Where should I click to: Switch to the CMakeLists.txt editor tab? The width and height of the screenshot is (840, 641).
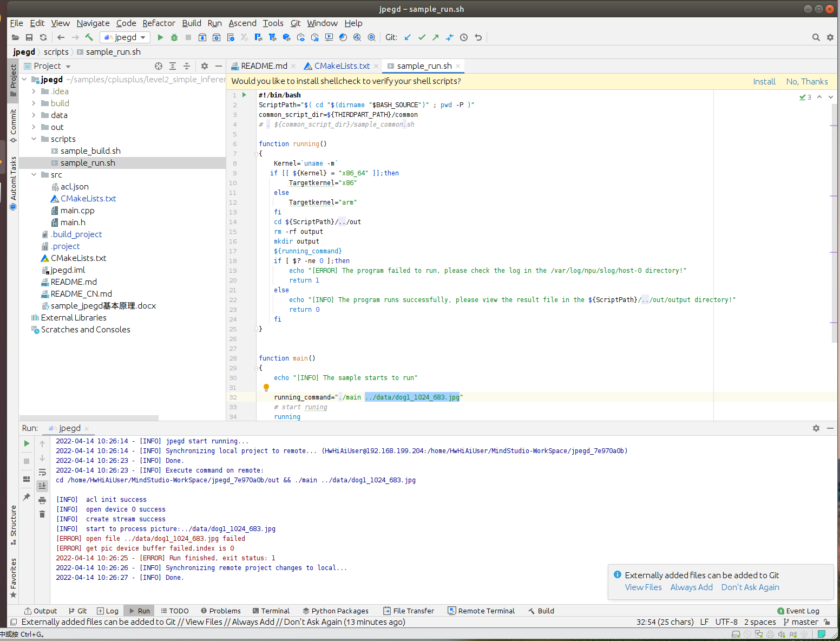pyautogui.click(x=342, y=66)
